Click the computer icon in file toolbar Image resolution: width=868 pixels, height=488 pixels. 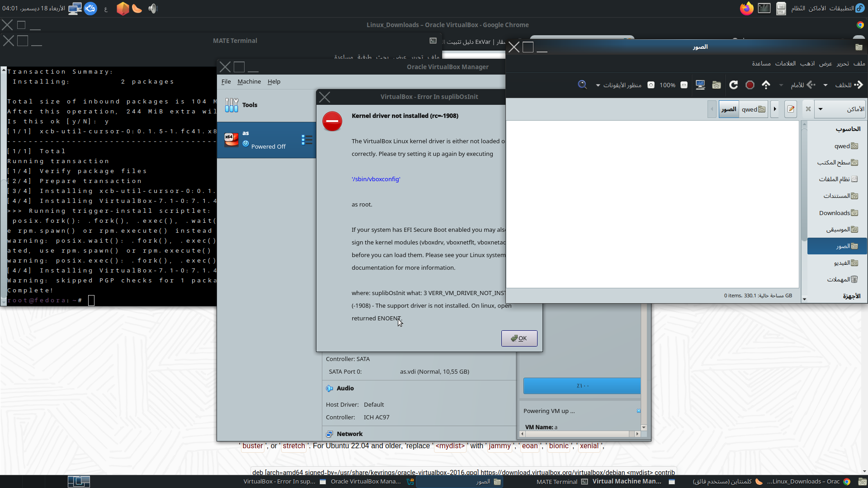[x=700, y=85]
